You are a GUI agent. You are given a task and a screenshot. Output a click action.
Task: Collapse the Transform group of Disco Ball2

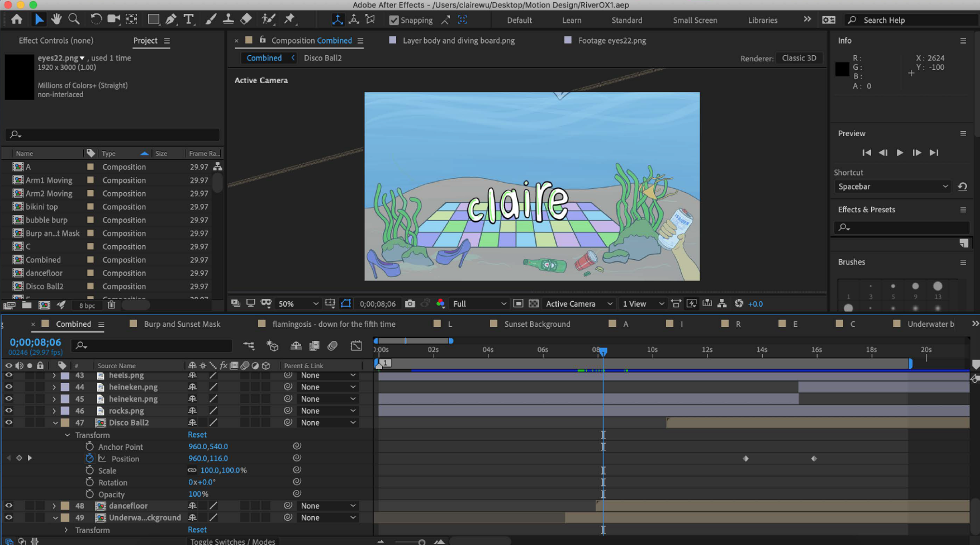click(x=67, y=435)
